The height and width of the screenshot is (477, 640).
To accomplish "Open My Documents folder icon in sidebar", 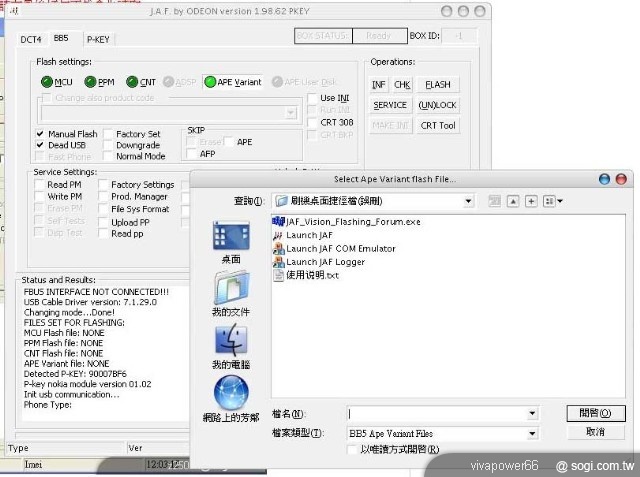I will pyautogui.click(x=231, y=287).
